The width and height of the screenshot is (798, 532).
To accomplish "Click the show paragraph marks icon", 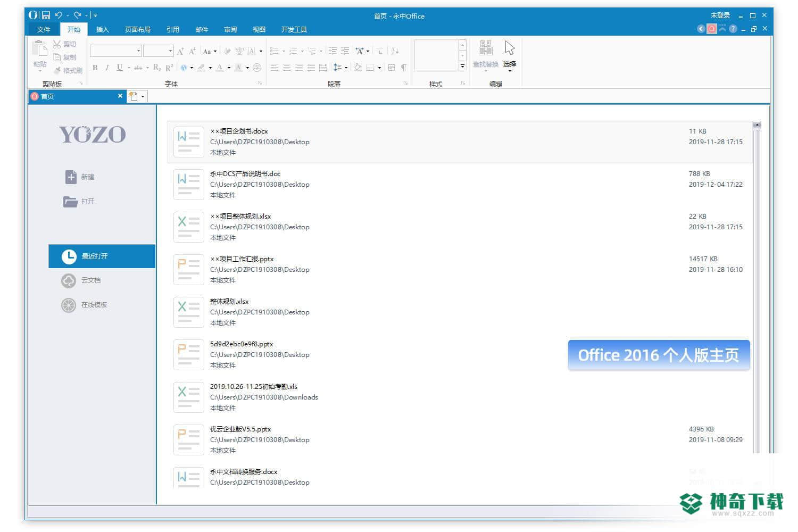I will tap(404, 68).
